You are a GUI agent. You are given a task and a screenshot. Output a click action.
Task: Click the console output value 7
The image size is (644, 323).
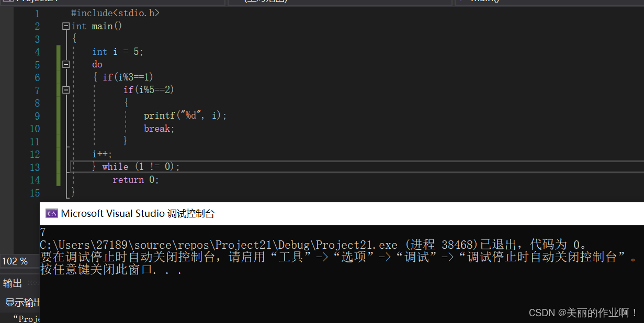(x=43, y=233)
